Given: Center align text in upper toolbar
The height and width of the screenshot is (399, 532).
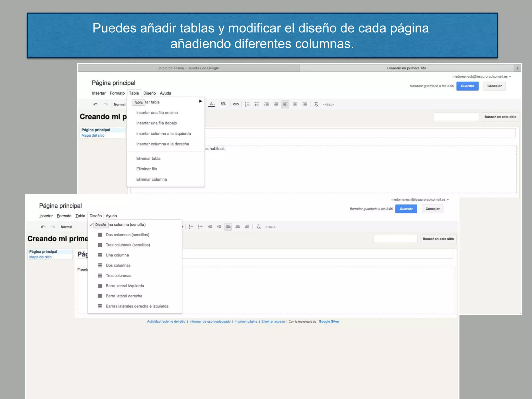Looking at the screenshot, I should (x=295, y=104).
